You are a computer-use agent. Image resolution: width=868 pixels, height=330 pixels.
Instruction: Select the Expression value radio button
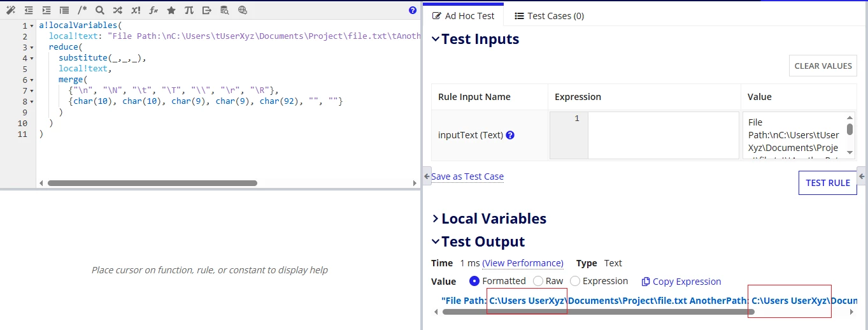[575, 281]
